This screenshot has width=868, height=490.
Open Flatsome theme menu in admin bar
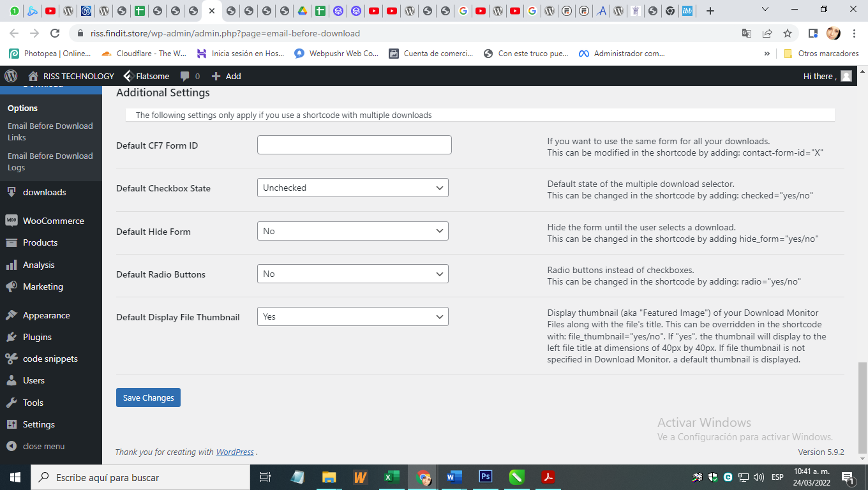tap(146, 76)
